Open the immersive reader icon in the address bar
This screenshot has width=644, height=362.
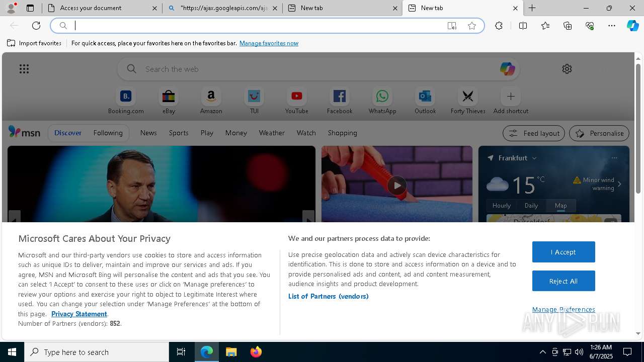452,26
